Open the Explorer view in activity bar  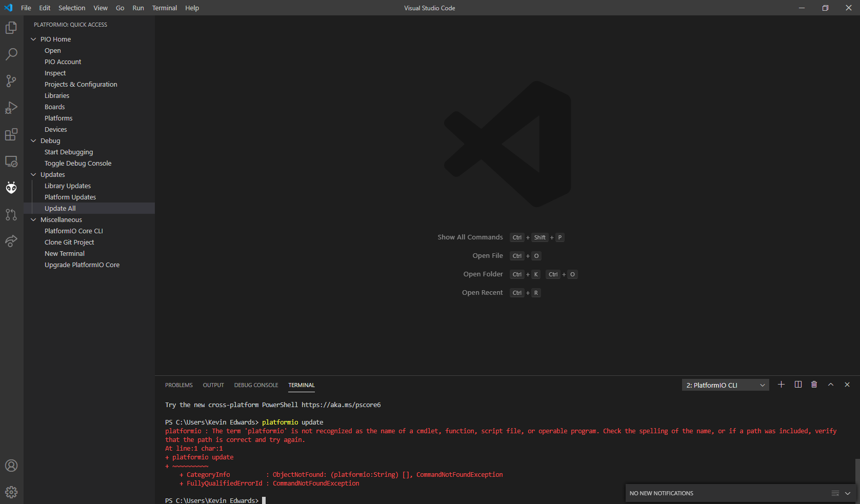coord(11,28)
